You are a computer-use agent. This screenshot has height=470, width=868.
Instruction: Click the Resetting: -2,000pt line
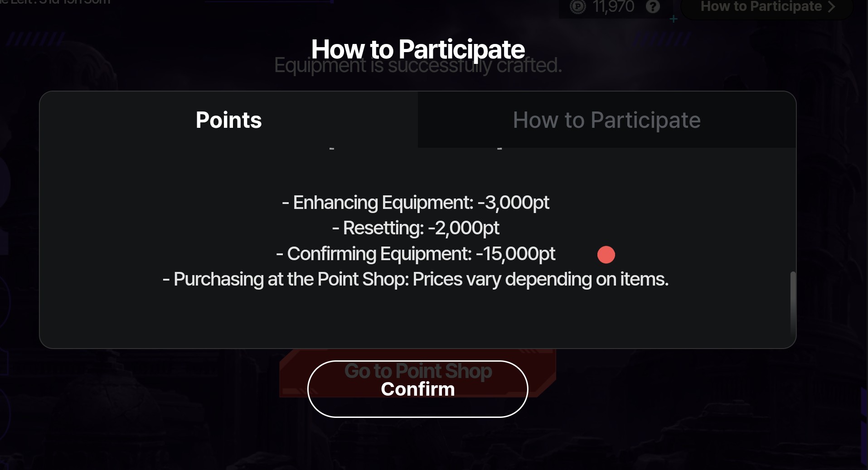(x=415, y=228)
